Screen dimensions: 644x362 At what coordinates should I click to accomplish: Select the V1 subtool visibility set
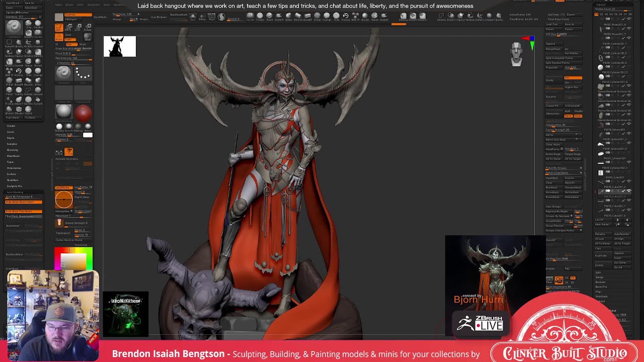coord(596,15)
